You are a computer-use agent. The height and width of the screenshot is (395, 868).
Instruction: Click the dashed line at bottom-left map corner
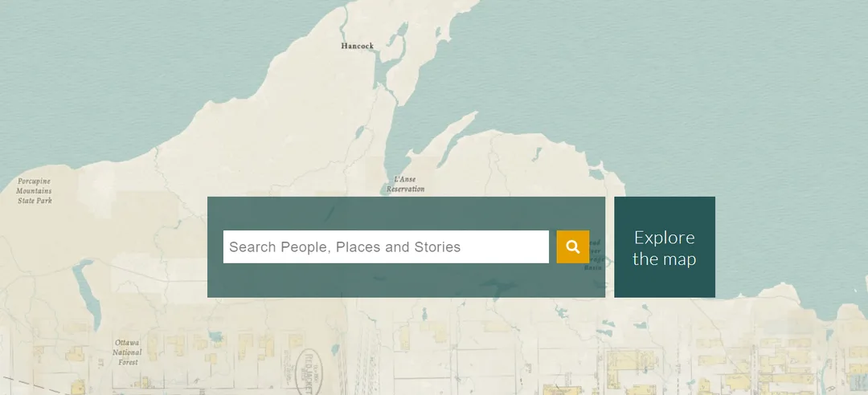pyautogui.click(x=33, y=385)
